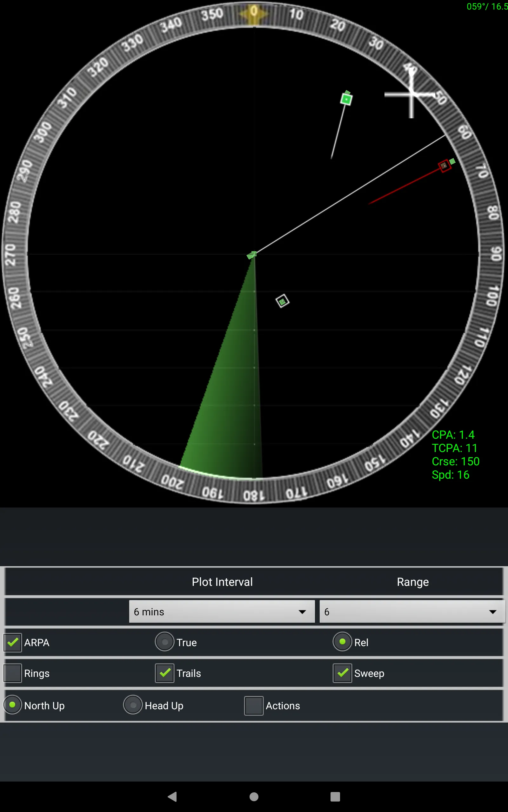Image resolution: width=508 pixels, height=812 pixels.
Task: Select the Rel motion radio button
Action: pyautogui.click(x=342, y=642)
